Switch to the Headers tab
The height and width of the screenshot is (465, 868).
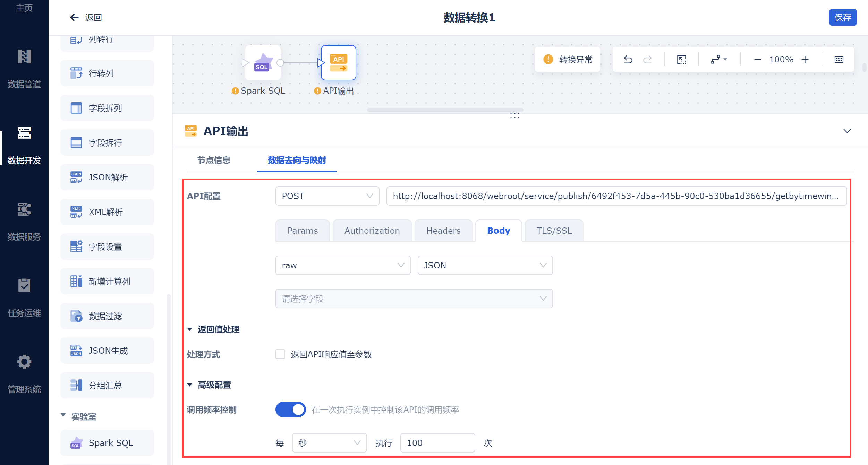tap(443, 231)
